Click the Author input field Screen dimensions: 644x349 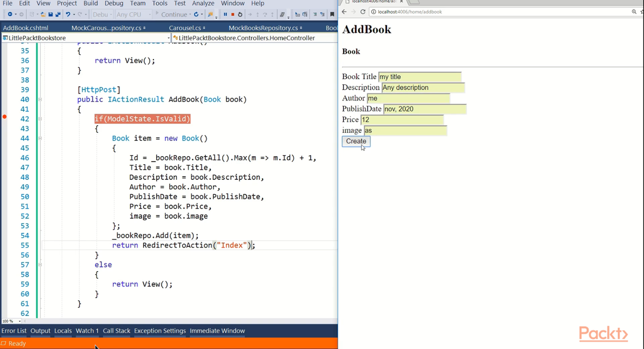point(408,98)
